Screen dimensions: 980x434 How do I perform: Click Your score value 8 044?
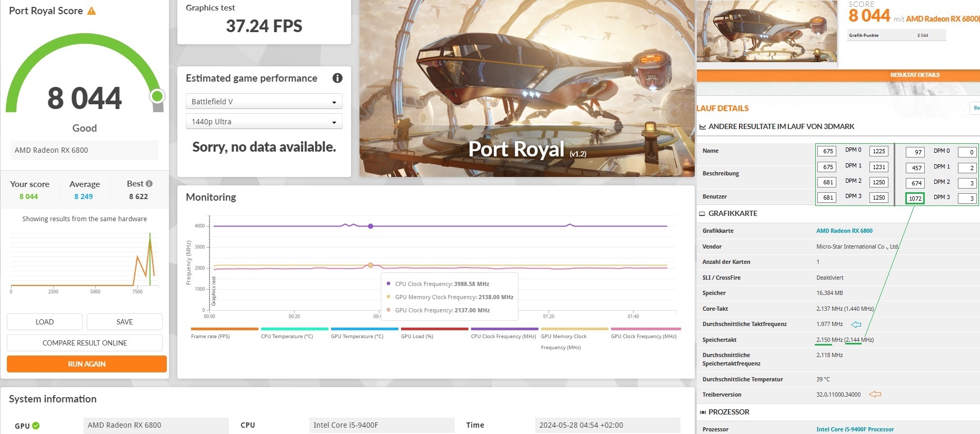[x=28, y=196]
